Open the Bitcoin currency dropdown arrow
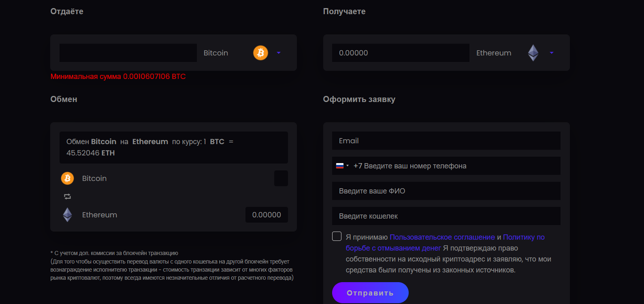 coord(279,53)
